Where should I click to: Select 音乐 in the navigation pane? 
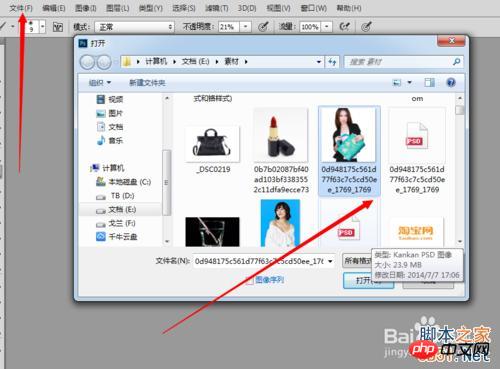[x=110, y=141]
